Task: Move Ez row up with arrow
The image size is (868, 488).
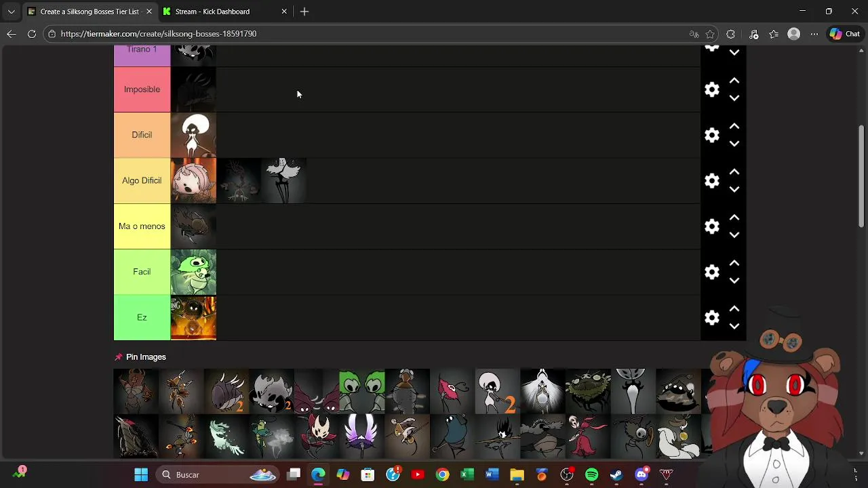Action: (734, 308)
